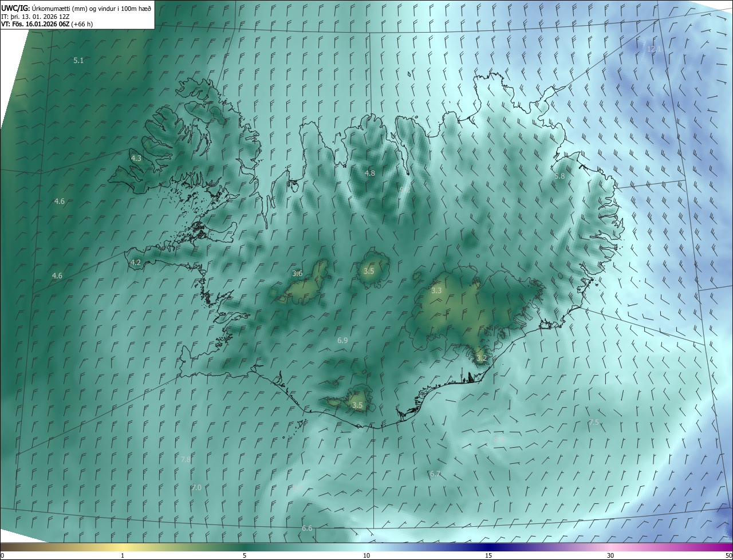Click the valid time 'VT: Fös. 16.01.2026 06Z'
The height and width of the screenshot is (560, 733).
coord(36,24)
